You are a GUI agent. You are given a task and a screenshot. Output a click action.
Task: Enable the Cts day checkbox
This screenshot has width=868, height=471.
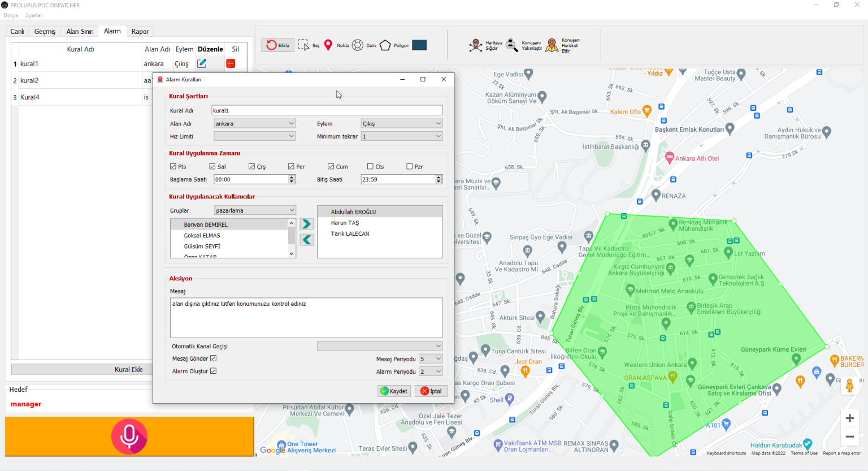(370, 166)
